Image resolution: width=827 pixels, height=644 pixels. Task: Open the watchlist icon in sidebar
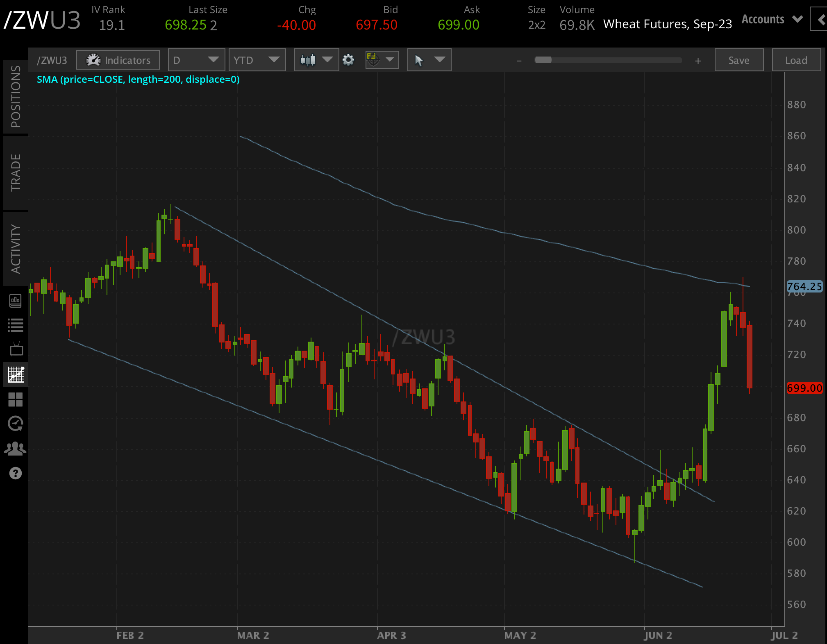(x=15, y=325)
